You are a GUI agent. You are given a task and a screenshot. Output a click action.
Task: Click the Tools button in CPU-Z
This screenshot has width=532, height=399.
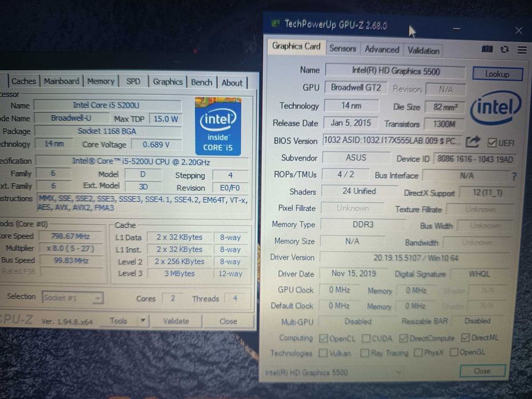(x=119, y=320)
